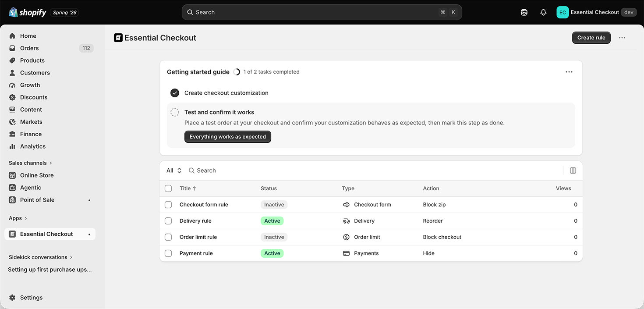Click the Essential Checkout app icon in sidebar
Screen dimensions: 644x309
click(x=12, y=234)
